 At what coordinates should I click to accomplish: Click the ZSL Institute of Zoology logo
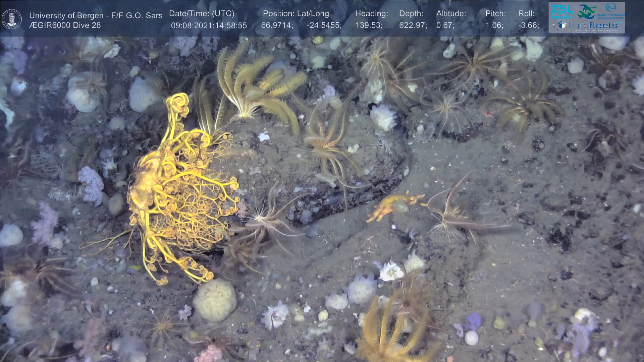pos(562,11)
